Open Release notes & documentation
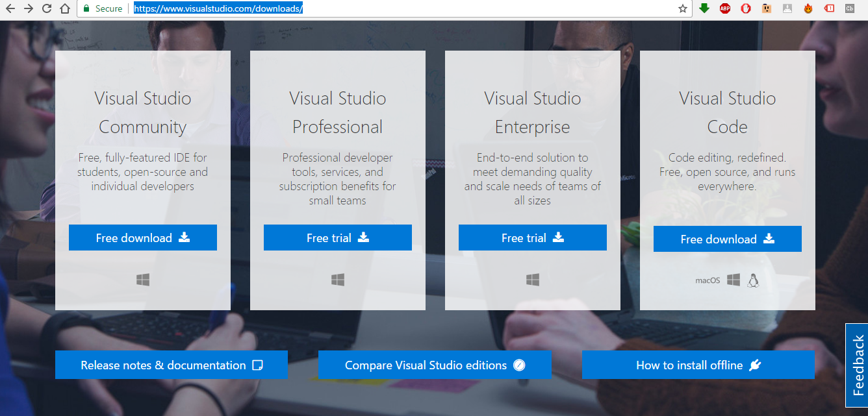 (x=172, y=365)
